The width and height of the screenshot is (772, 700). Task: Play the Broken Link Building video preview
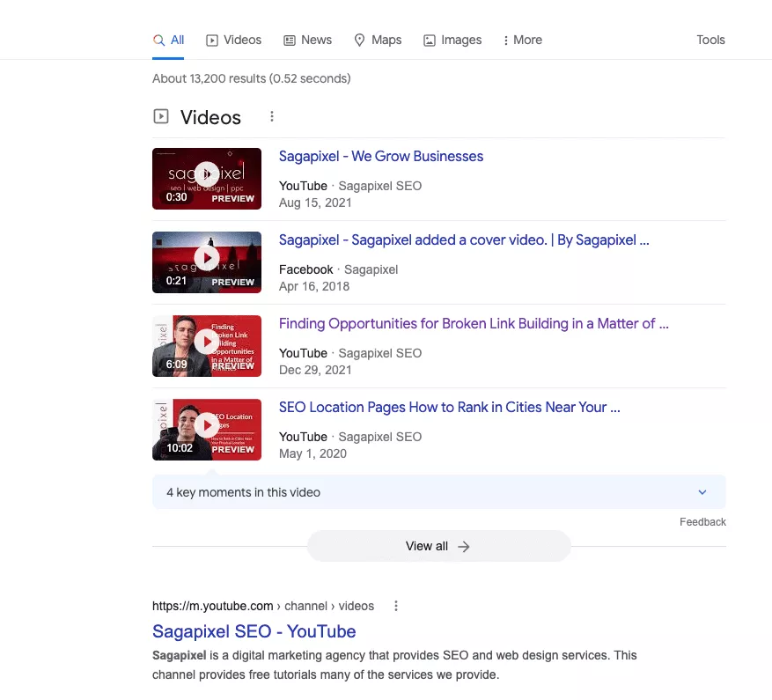(x=206, y=342)
